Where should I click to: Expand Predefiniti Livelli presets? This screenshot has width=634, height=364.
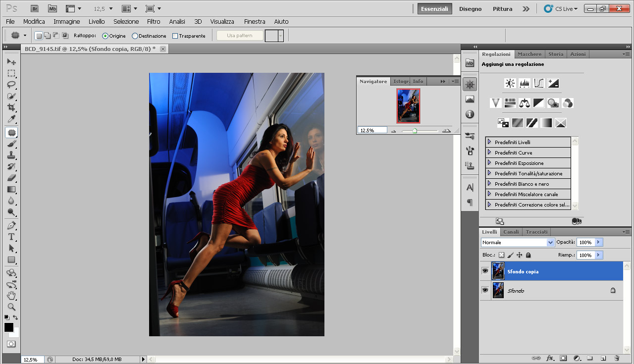(489, 142)
